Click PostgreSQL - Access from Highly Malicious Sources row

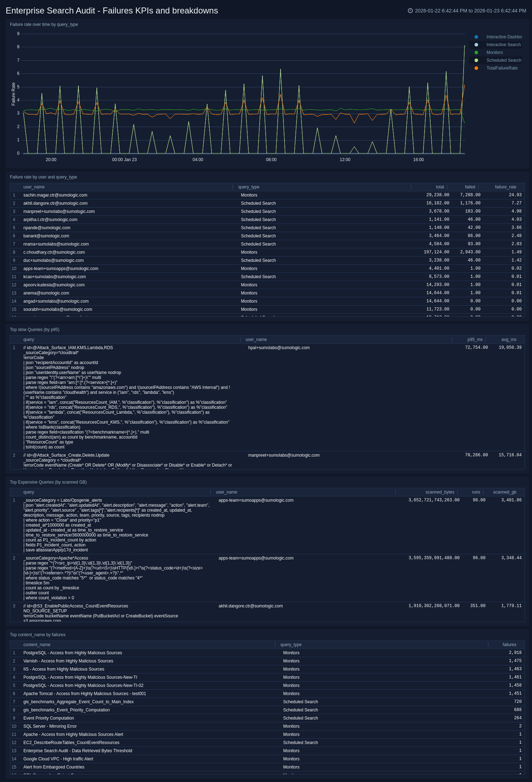point(73,653)
